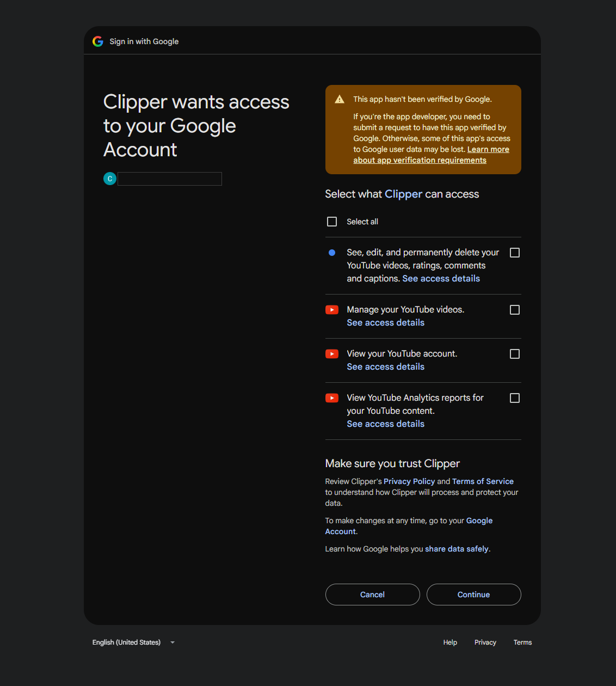616x686 pixels.
Task: Enable Manage your YouTube videos checkbox
Action: click(x=515, y=310)
